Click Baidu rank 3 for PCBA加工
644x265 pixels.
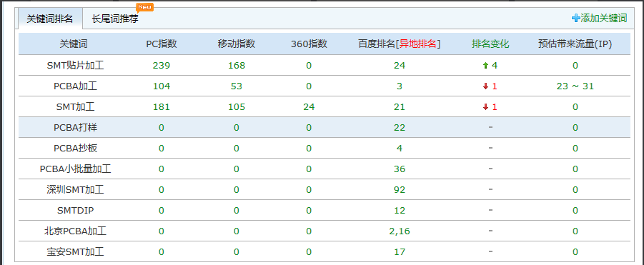click(x=400, y=86)
